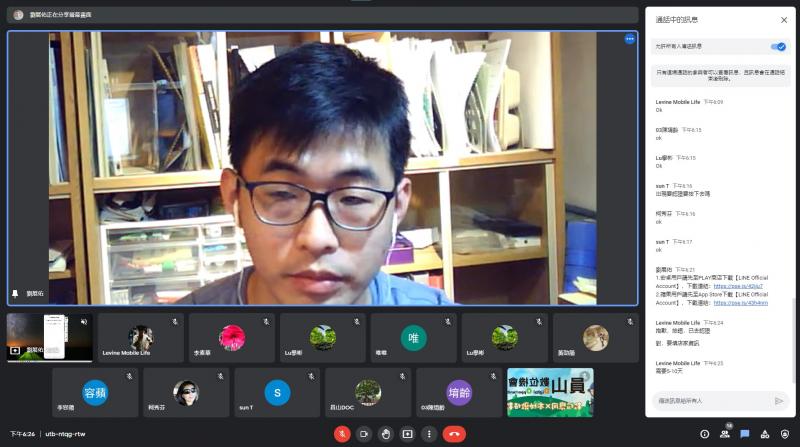The image size is (800, 447).
Task: Open the activities panel icon
Action: tap(765, 434)
